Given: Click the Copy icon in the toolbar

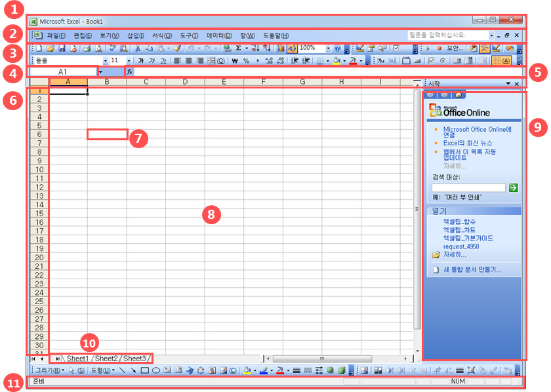Looking at the screenshot, I should [x=150, y=49].
